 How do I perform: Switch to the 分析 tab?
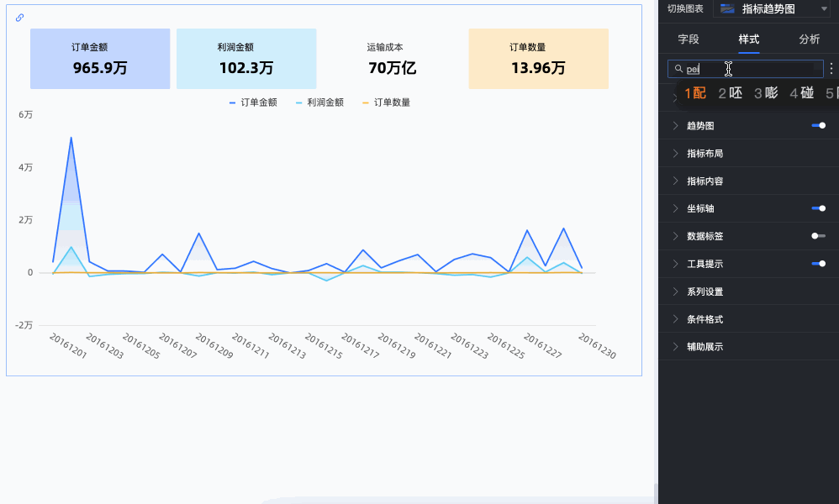click(809, 39)
